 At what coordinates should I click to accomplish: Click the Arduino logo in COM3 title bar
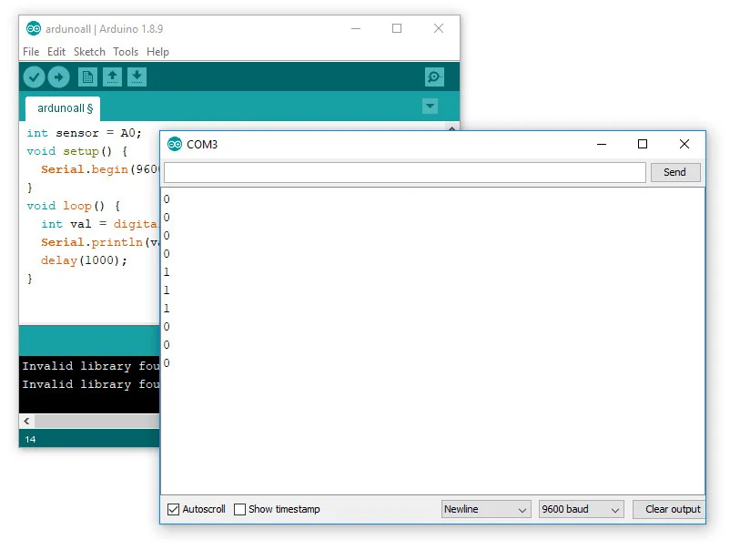(x=175, y=144)
